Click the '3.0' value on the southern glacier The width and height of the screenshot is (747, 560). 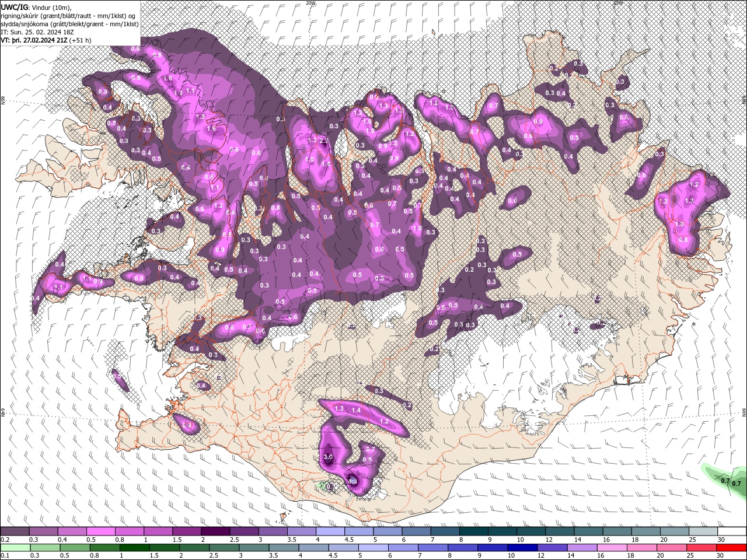point(328,457)
